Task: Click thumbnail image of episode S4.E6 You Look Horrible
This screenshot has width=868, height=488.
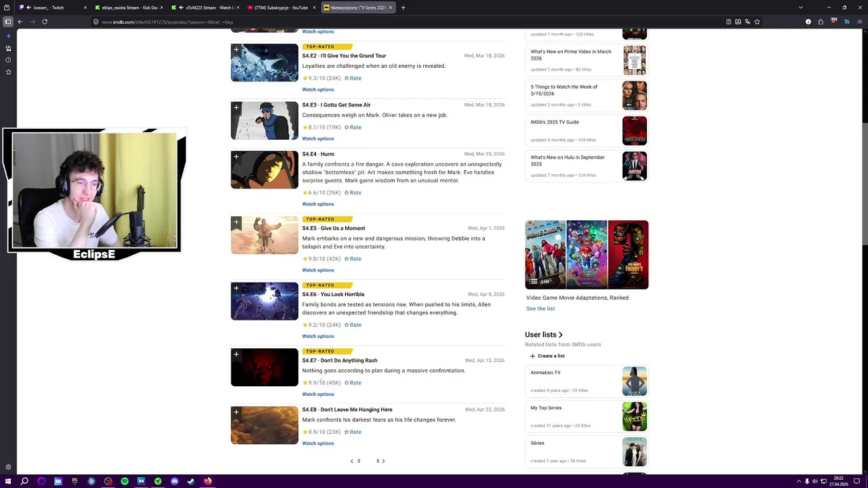Action: point(264,301)
